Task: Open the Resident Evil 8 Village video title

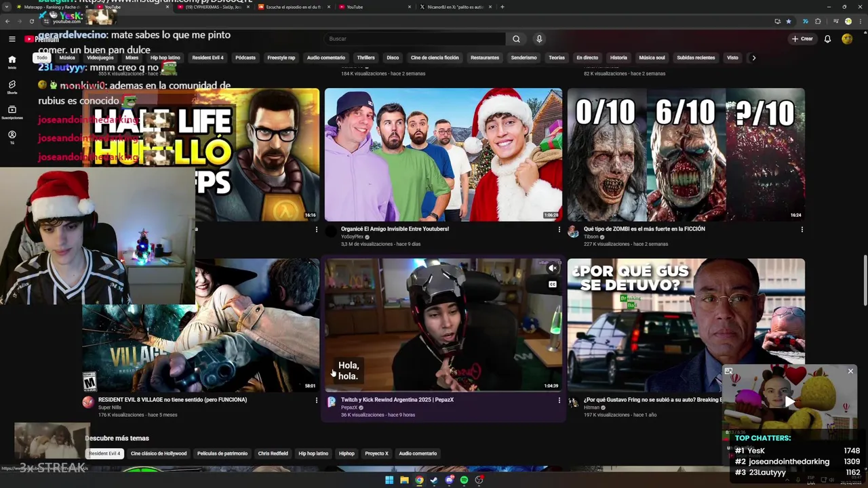Action: pyautogui.click(x=172, y=400)
